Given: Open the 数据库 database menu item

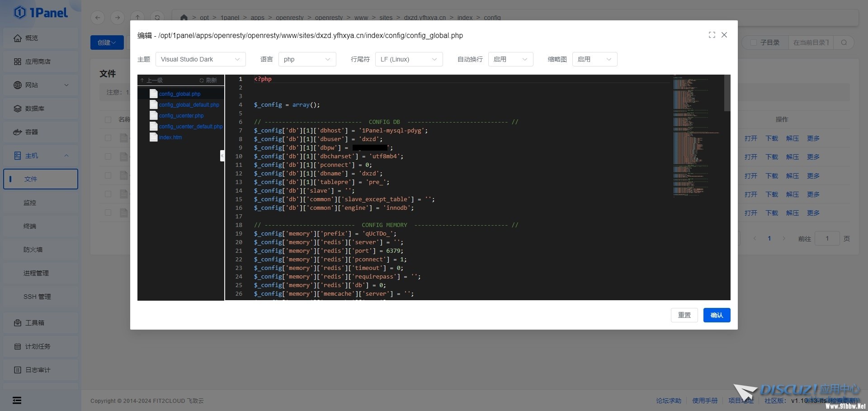Looking at the screenshot, I should pos(34,109).
